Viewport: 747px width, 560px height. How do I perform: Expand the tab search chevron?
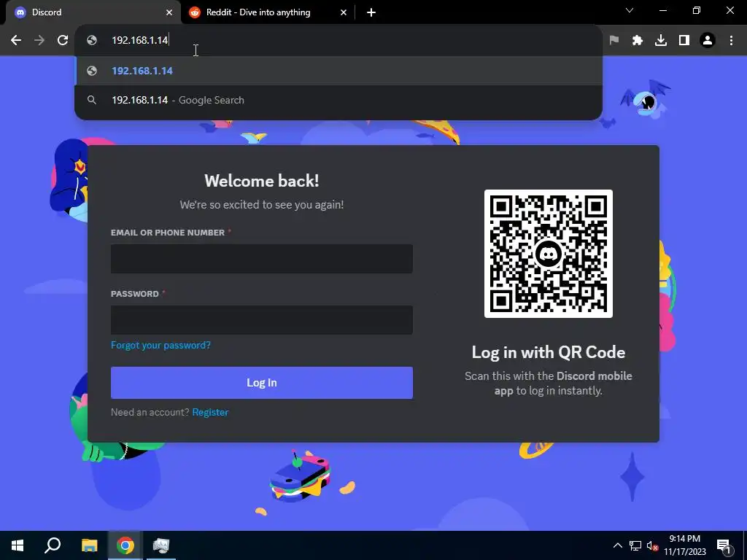(x=630, y=10)
